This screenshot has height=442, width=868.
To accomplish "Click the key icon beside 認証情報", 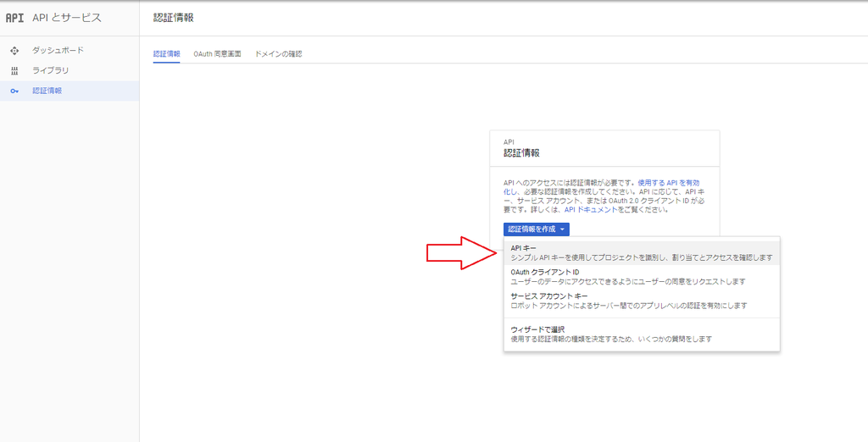I will (15, 91).
